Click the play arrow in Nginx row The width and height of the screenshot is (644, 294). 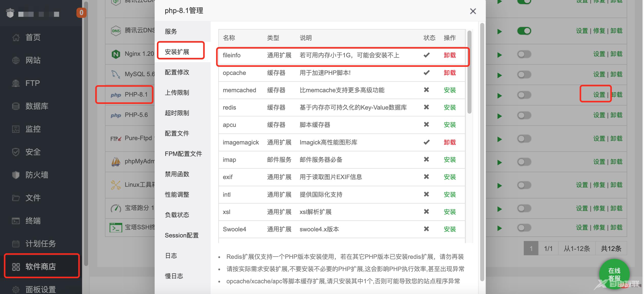[500, 55]
